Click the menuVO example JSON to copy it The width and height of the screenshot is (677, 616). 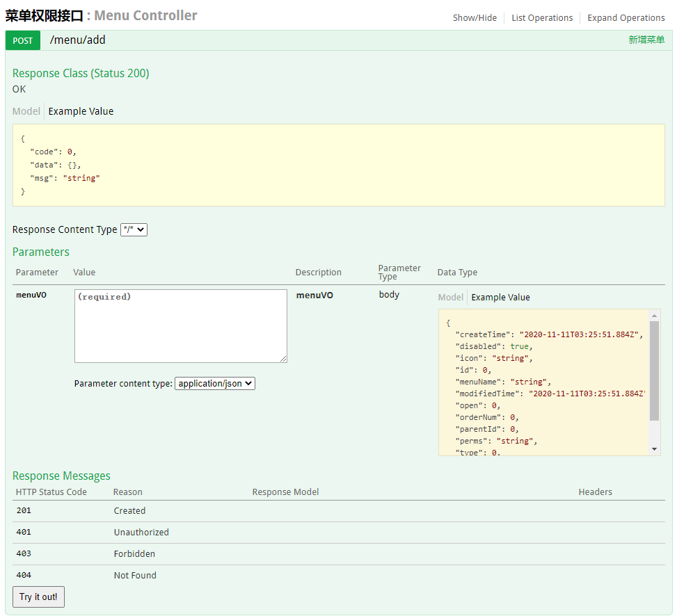click(543, 381)
